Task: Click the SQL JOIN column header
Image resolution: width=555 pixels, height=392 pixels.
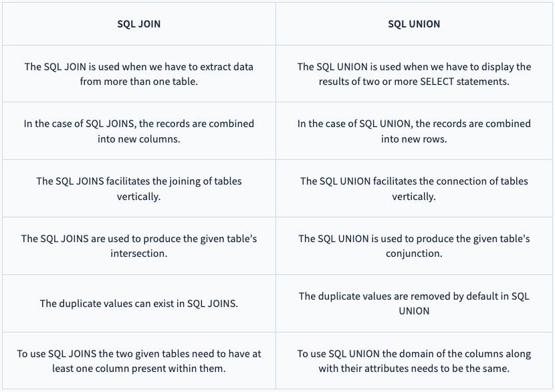Action: coord(139,24)
